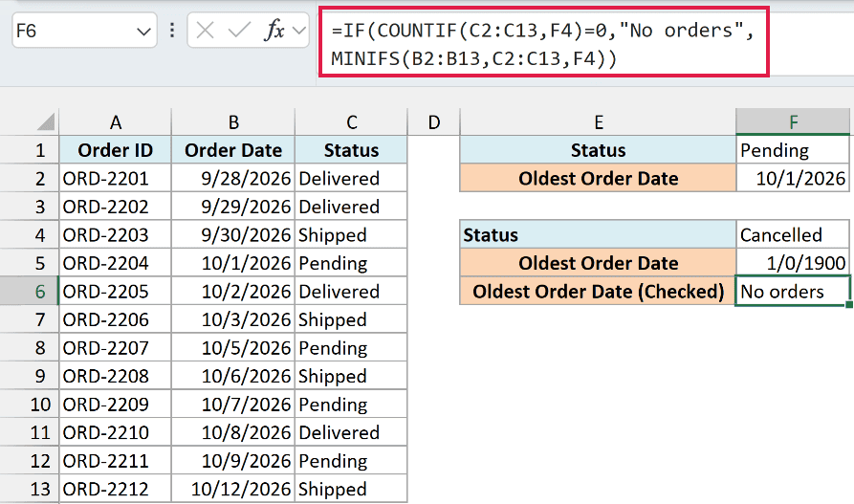Select row 6 header

(30, 291)
